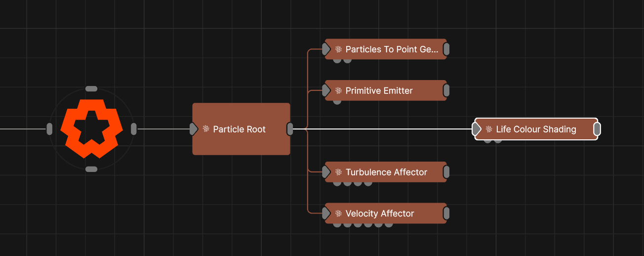This screenshot has height=256, width=644.
Task: Click the Particle Root output connector
Action: coord(290,129)
